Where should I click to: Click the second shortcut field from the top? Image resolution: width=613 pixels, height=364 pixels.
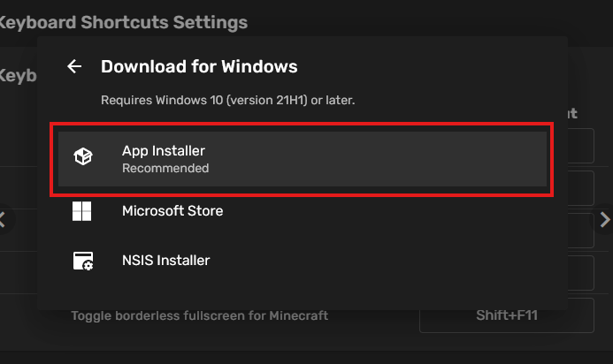coord(580,188)
